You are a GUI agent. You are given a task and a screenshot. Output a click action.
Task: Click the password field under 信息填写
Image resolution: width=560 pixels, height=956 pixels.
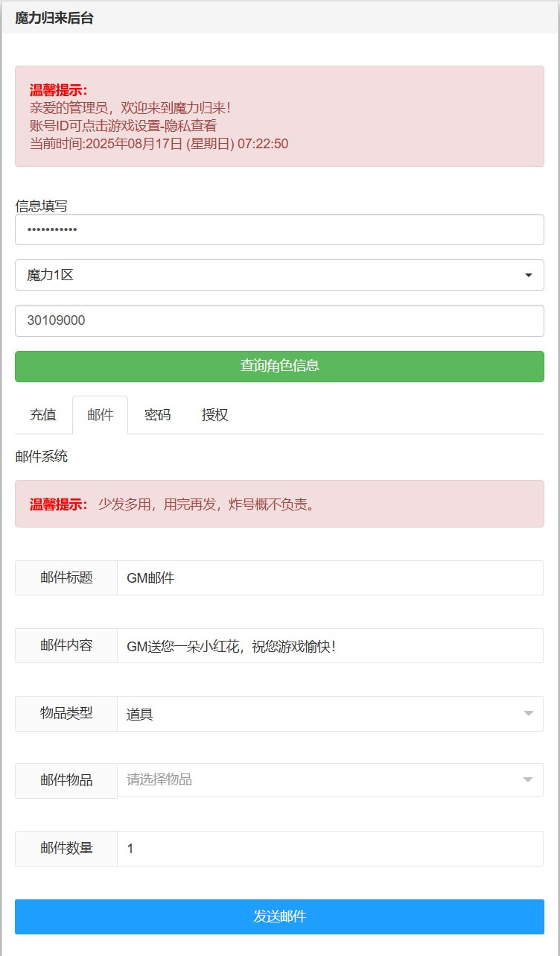pos(279,229)
